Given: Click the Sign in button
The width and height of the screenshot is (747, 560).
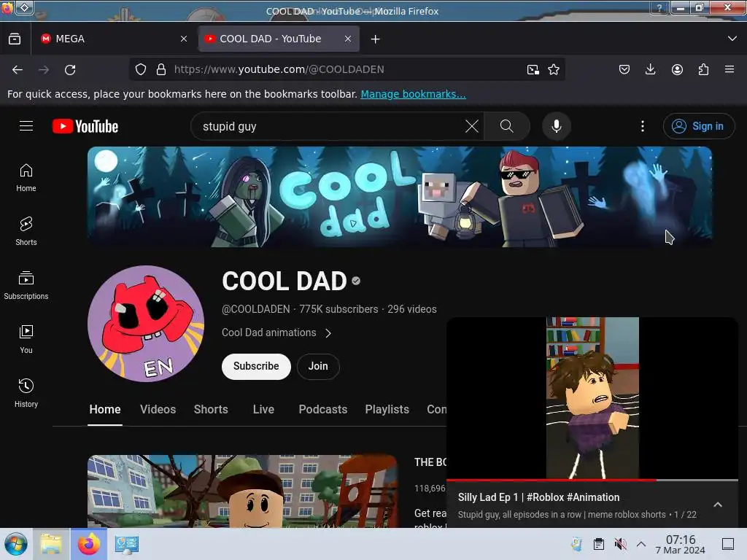Looking at the screenshot, I should [x=698, y=126].
